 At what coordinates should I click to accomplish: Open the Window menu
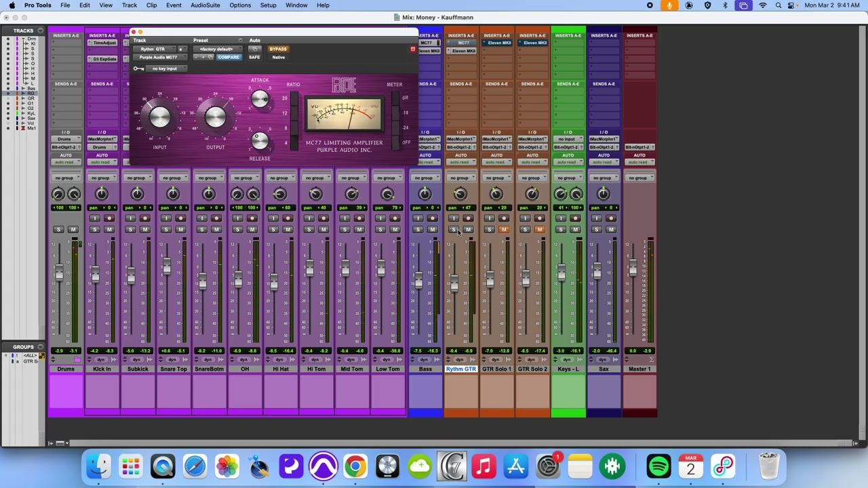296,5
